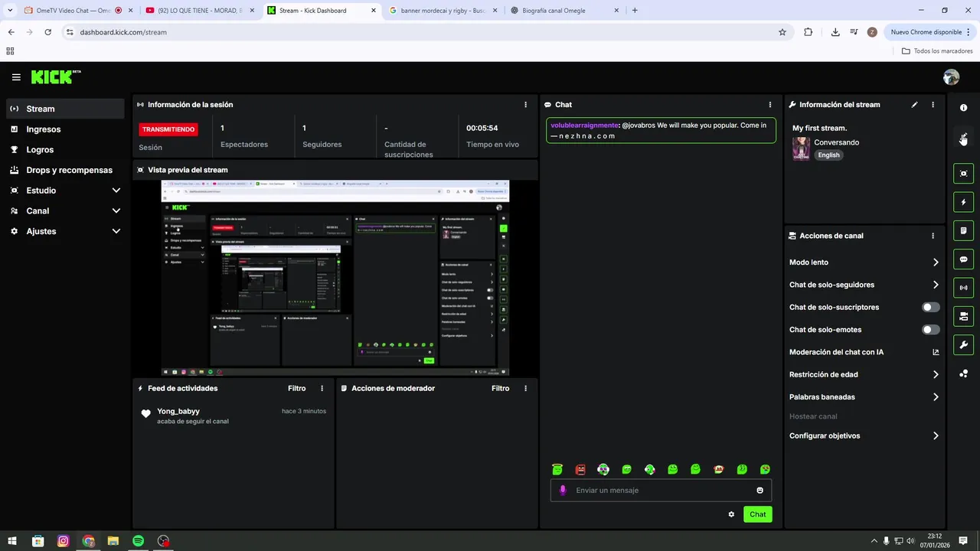Expand the Ajustes sidebar section
This screenshot has height=551, width=980.
pyautogui.click(x=65, y=231)
